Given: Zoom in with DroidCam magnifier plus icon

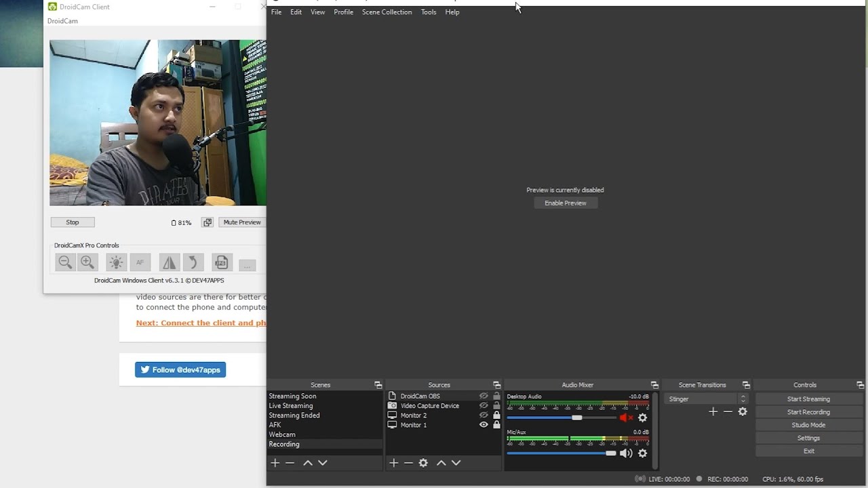Looking at the screenshot, I should [x=87, y=262].
